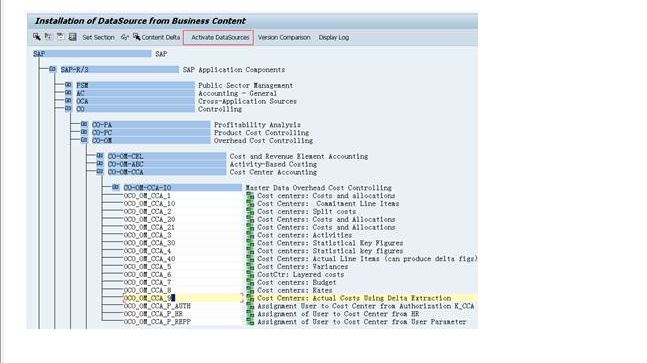This screenshot has height=363, width=647.
Task: Click the collapse subtree toolbar icon
Action: pyautogui.click(x=60, y=36)
